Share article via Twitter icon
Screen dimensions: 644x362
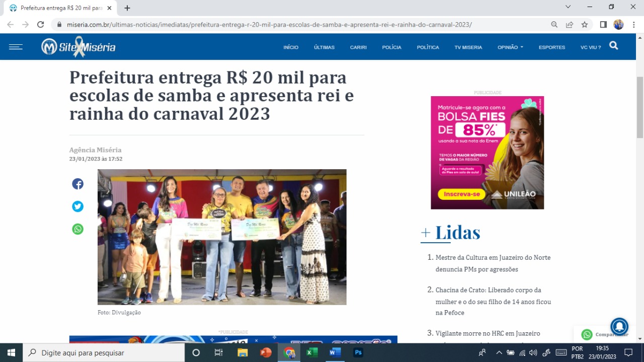pos(77,206)
